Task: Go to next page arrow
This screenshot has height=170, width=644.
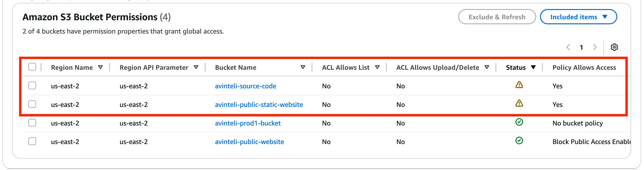Action: 595,47
